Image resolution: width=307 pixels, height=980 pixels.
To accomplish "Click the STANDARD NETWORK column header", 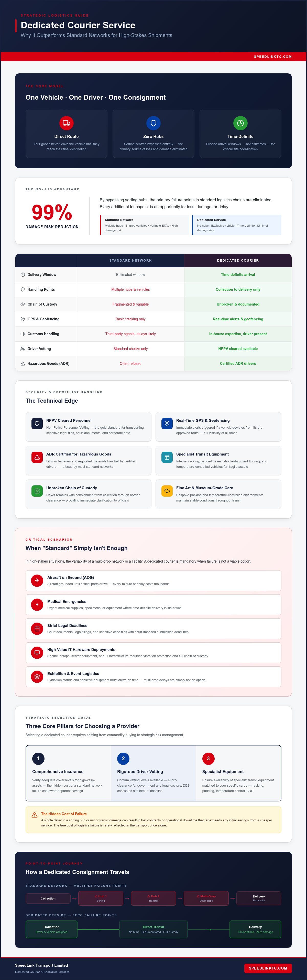I will [130, 261].
